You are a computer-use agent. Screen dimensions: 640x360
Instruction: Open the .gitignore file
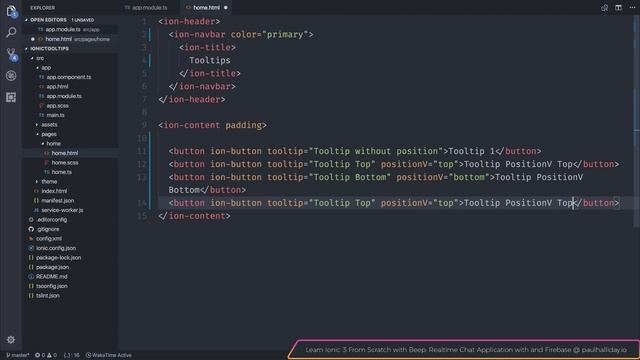tap(70, 229)
